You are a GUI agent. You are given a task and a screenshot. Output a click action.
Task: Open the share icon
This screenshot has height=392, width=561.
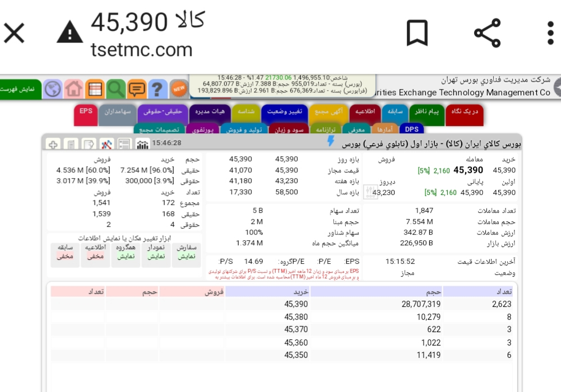(487, 33)
